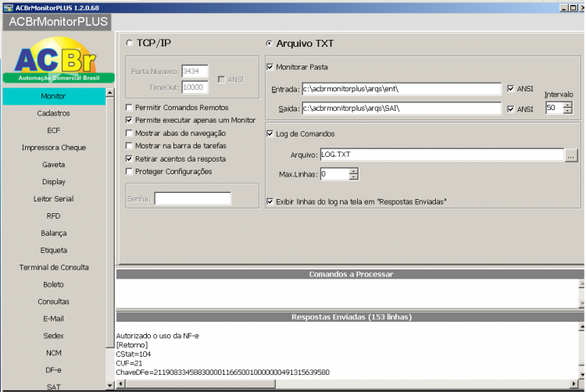Image resolution: width=586 pixels, height=392 pixels.
Task: Toggle Retirar acentos da resposta
Action: pyautogui.click(x=129, y=159)
